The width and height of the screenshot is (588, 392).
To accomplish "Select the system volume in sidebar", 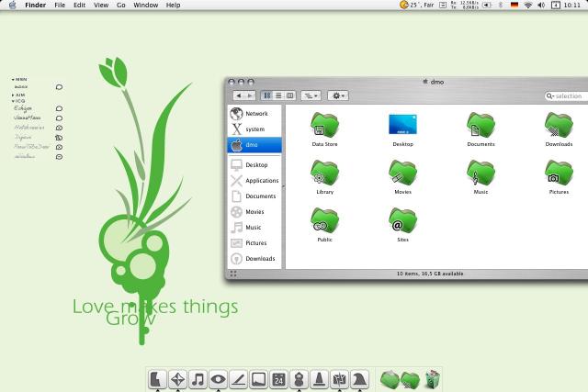I will 254,129.
